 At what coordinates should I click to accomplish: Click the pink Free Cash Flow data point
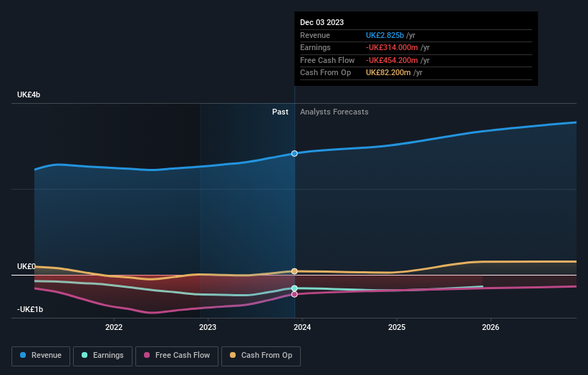pos(294,294)
